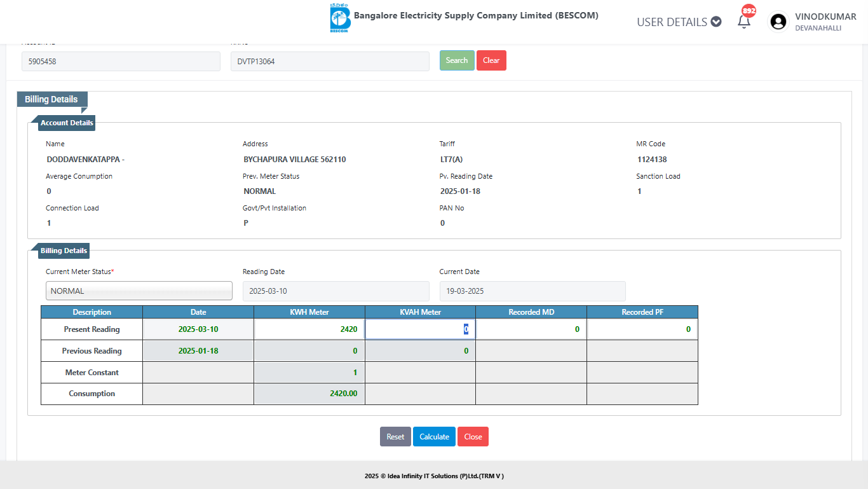Click the company name header text
The height and width of the screenshot is (489, 868).
click(x=476, y=16)
